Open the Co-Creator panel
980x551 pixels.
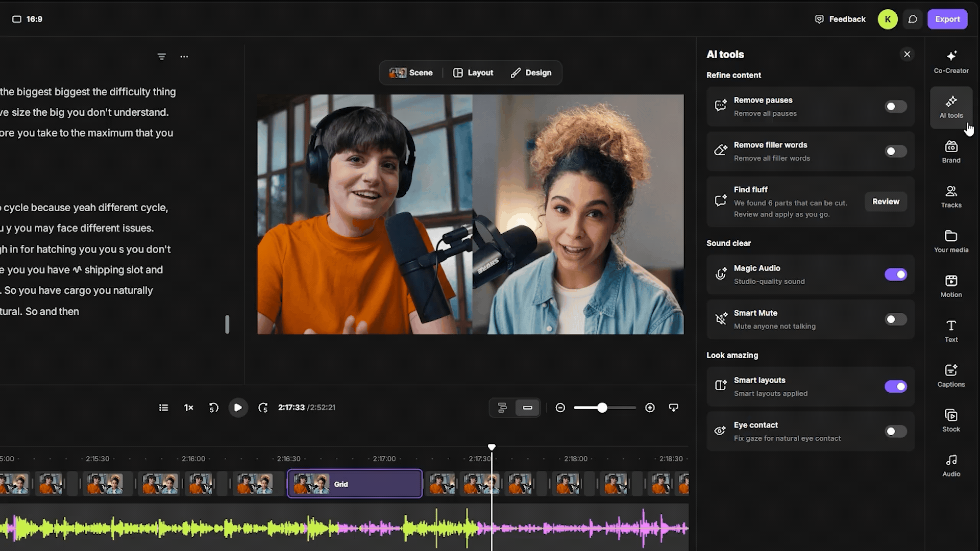(951, 62)
